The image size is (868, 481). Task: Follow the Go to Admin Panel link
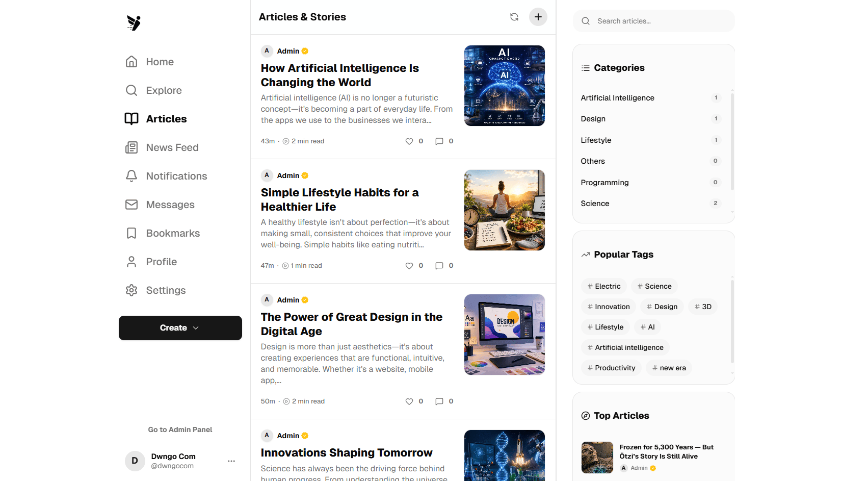180,429
